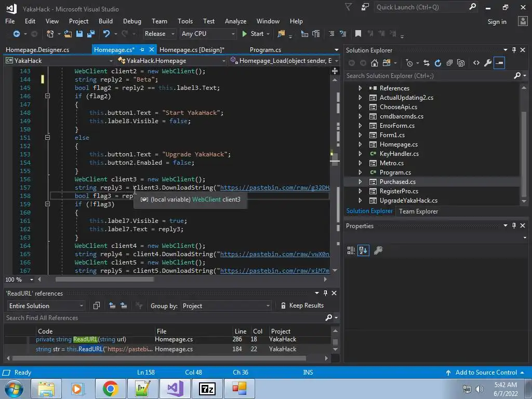
Task: Save the current file with Save icon
Action: (x=79, y=34)
